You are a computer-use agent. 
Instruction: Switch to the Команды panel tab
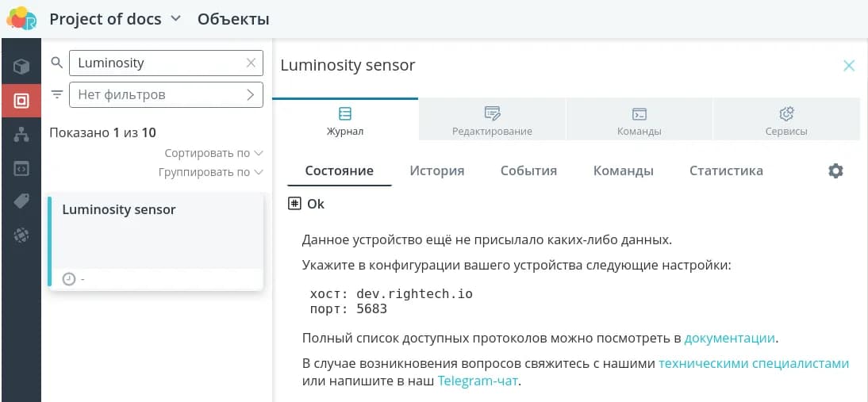(x=639, y=121)
